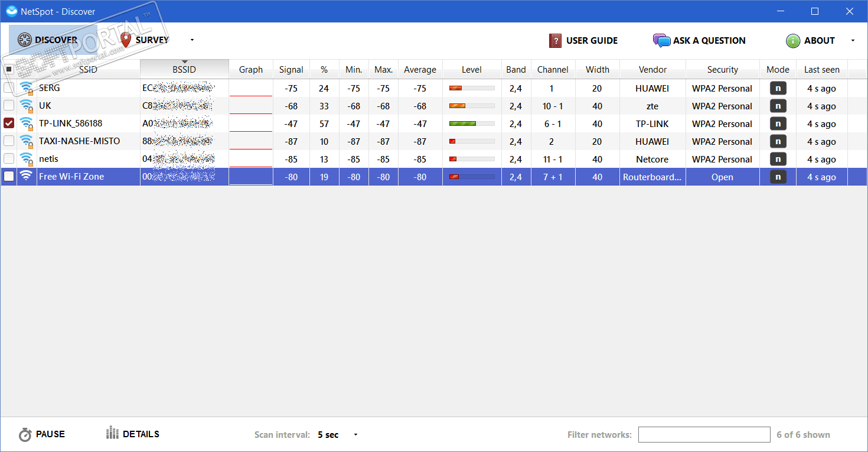The height and width of the screenshot is (452, 868).
Task: Click the n mode badge for netis
Action: tap(778, 160)
